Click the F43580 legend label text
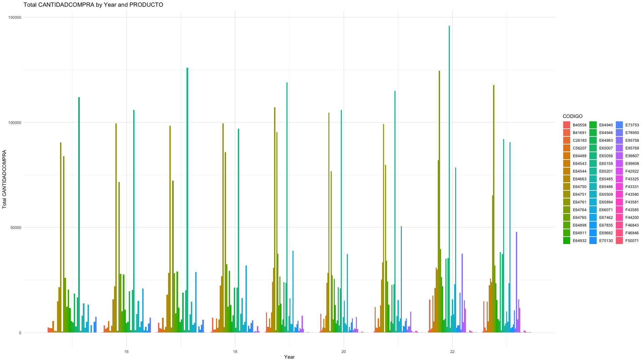 (x=632, y=194)
